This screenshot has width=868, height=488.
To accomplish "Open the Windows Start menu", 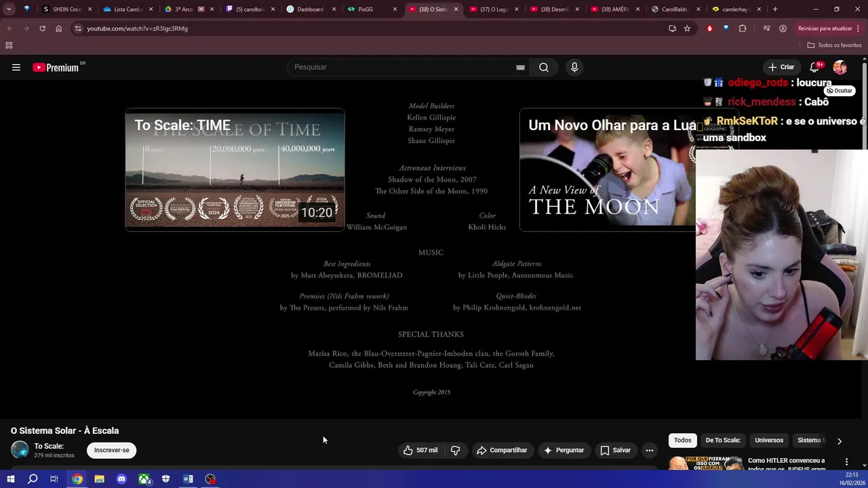I will click(10, 479).
